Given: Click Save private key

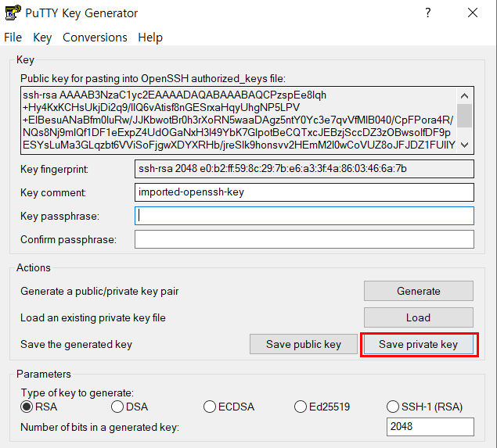Looking at the screenshot, I should click(419, 344).
